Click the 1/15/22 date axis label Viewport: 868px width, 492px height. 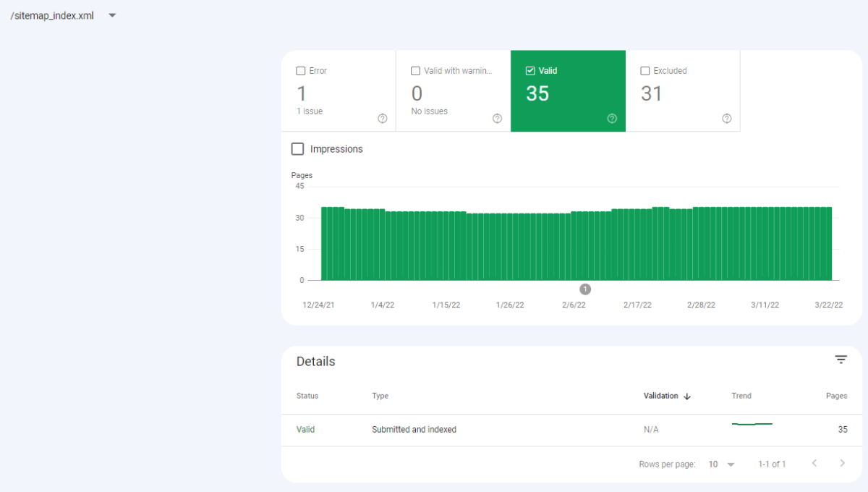coord(446,305)
